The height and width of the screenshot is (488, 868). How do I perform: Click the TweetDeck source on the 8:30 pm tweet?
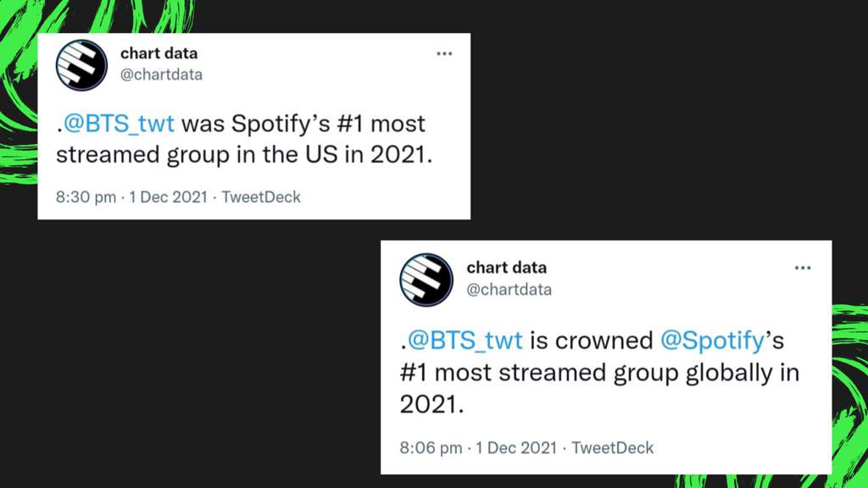click(x=261, y=197)
